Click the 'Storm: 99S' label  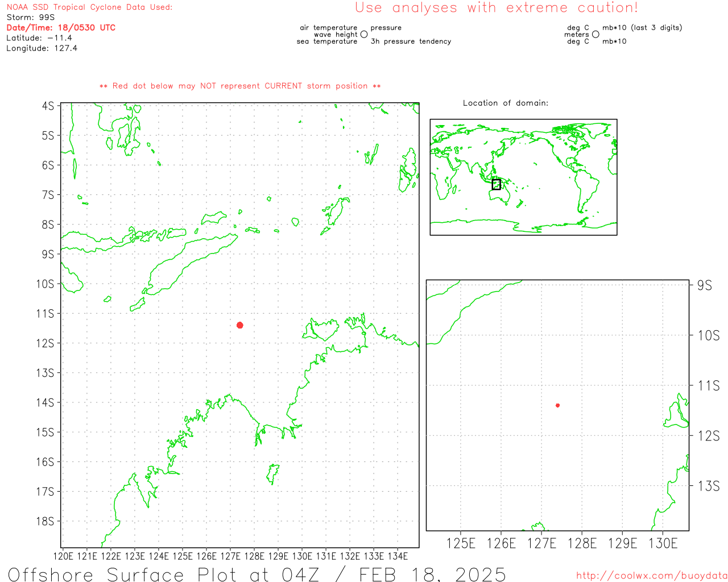point(31,18)
